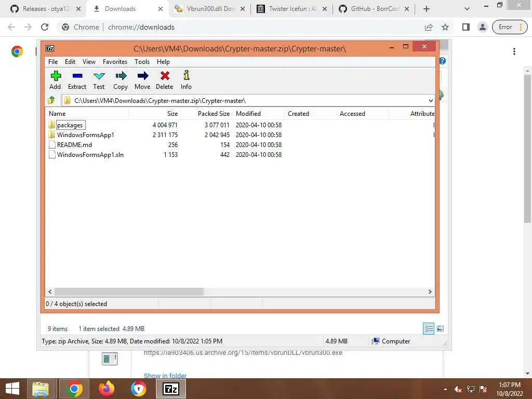Open the Edit menu
The width and height of the screenshot is (532, 399).
point(70,62)
